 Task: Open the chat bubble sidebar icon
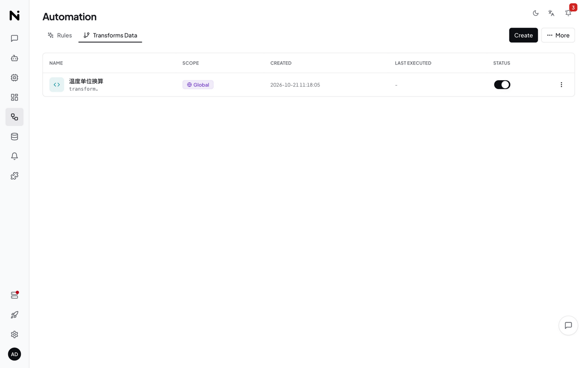14,38
